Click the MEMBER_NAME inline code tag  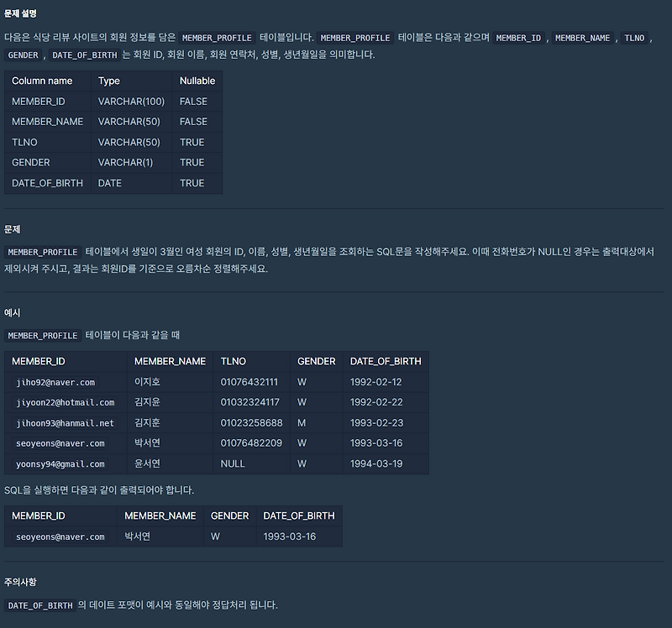coord(582,38)
